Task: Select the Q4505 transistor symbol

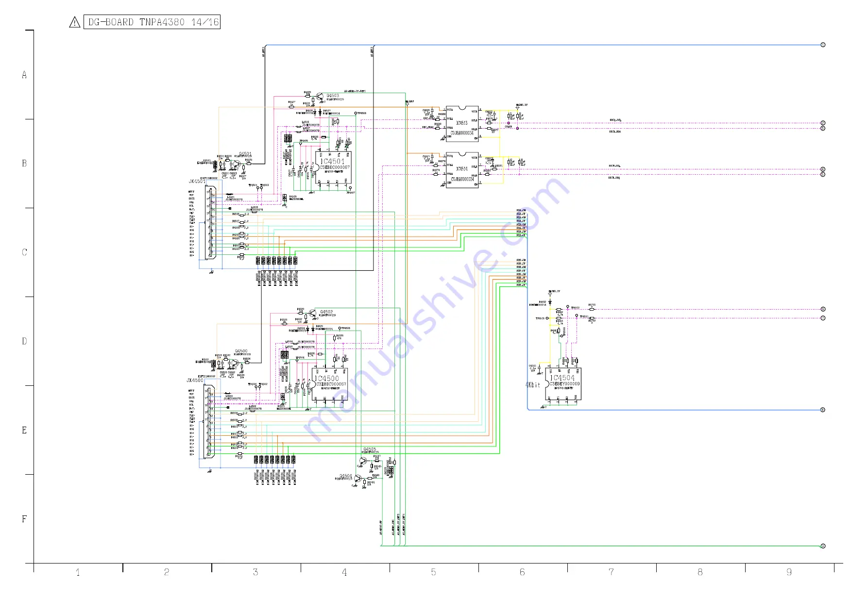Action: coord(363,461)
